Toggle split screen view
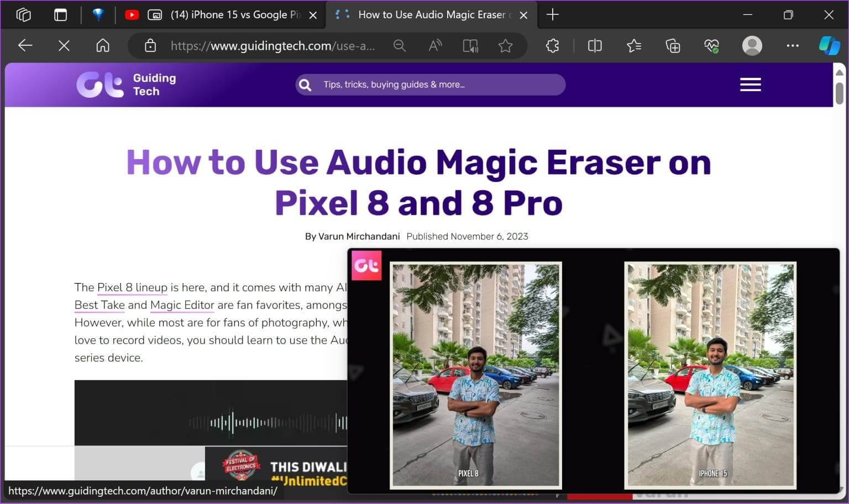849x504 pixels. (x=595, y=46)
